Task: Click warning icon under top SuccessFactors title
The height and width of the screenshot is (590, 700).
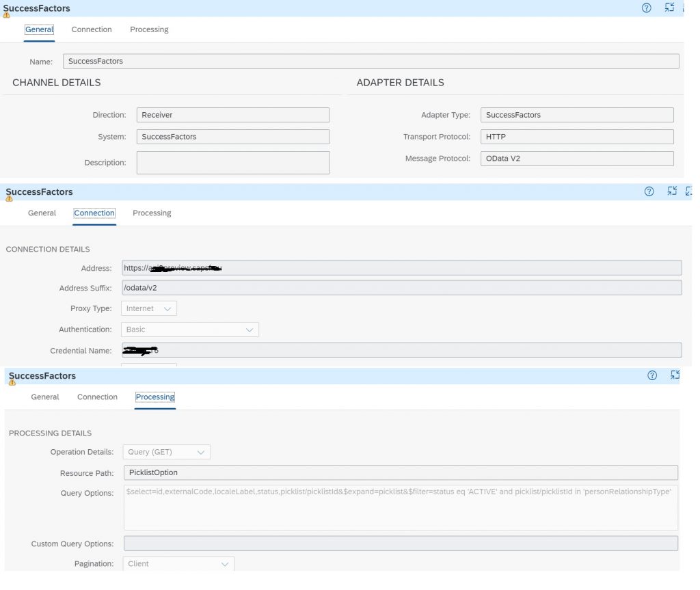Action: 6,15
